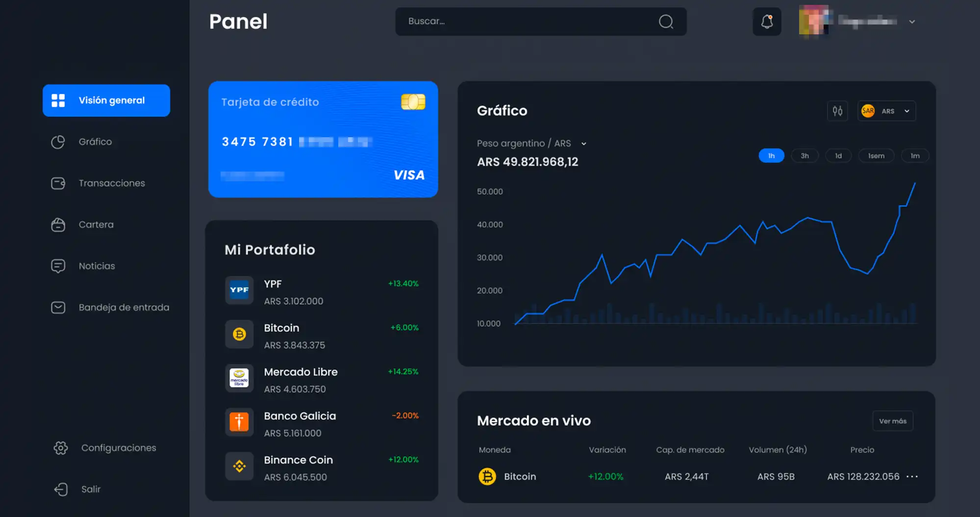Click the Banco Galicia logo icon
Image resolution: width=980 pixels, height=517 pixels.
click(239, 422)
